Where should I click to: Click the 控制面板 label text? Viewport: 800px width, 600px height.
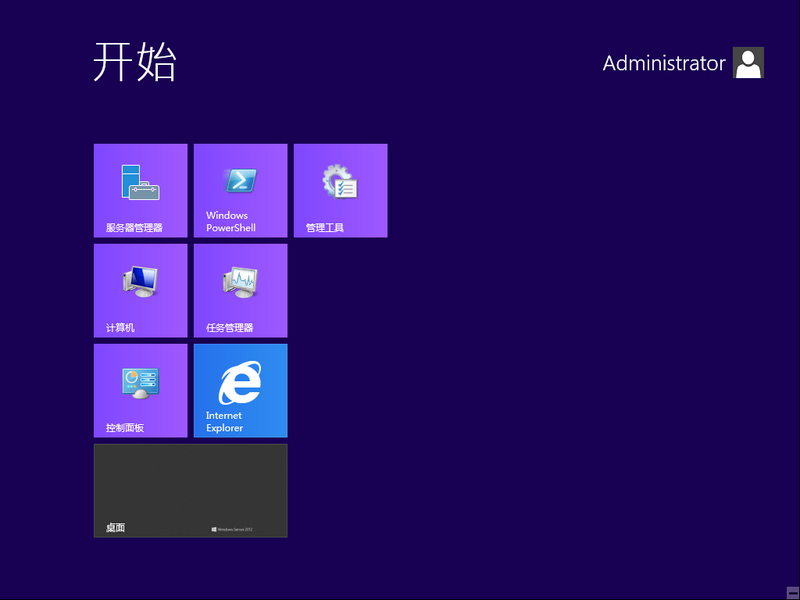(x=125, y=428)
